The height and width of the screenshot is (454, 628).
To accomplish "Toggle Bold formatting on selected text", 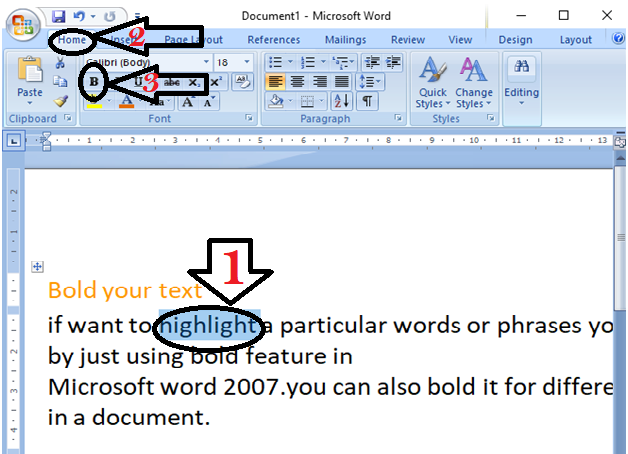I will (94, 82).
